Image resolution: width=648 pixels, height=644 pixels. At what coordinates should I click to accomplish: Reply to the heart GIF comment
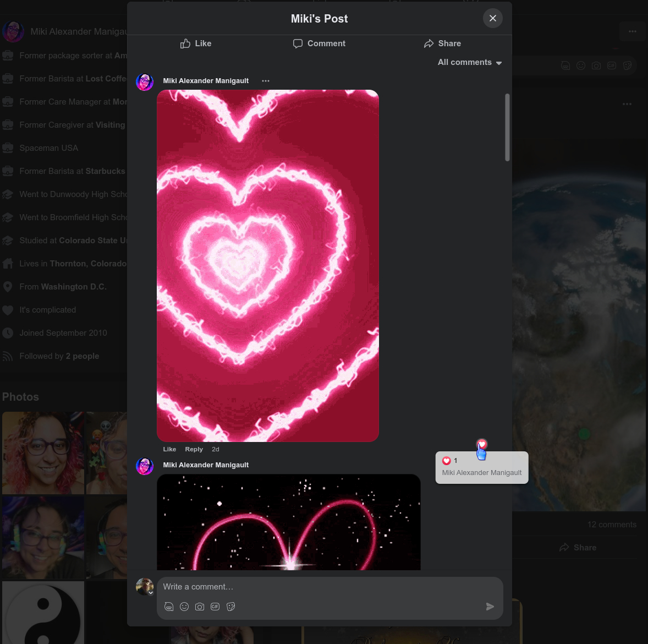click(x=194, y=449)
